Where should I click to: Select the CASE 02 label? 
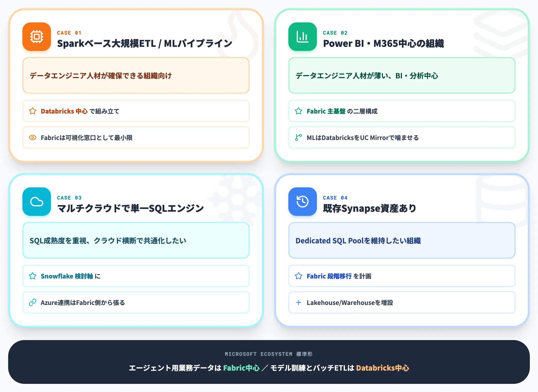click(x=335, y=33)
